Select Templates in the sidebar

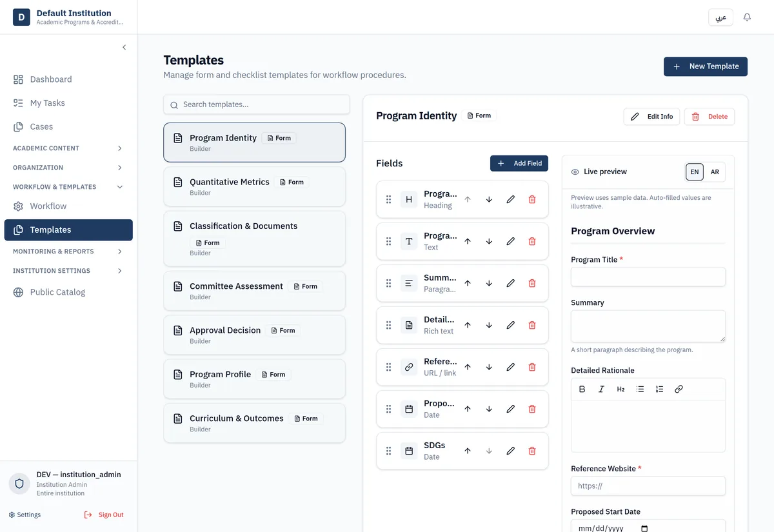[x=68, y=230]
